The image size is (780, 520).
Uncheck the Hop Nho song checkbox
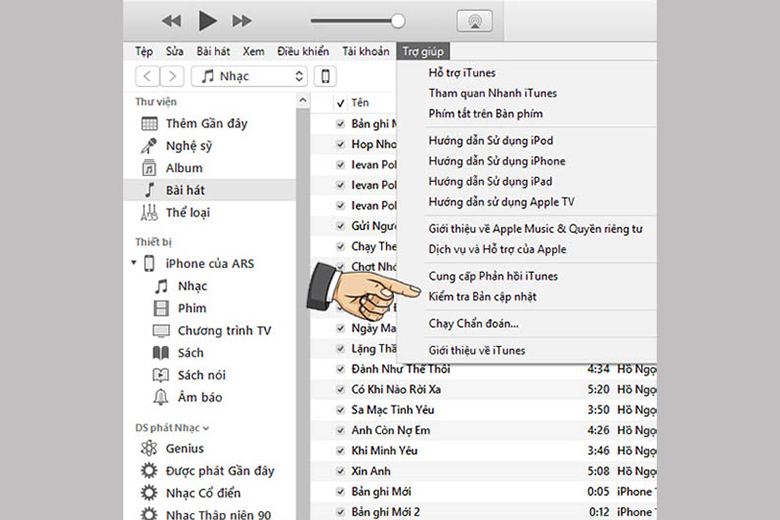coord(341,144)
